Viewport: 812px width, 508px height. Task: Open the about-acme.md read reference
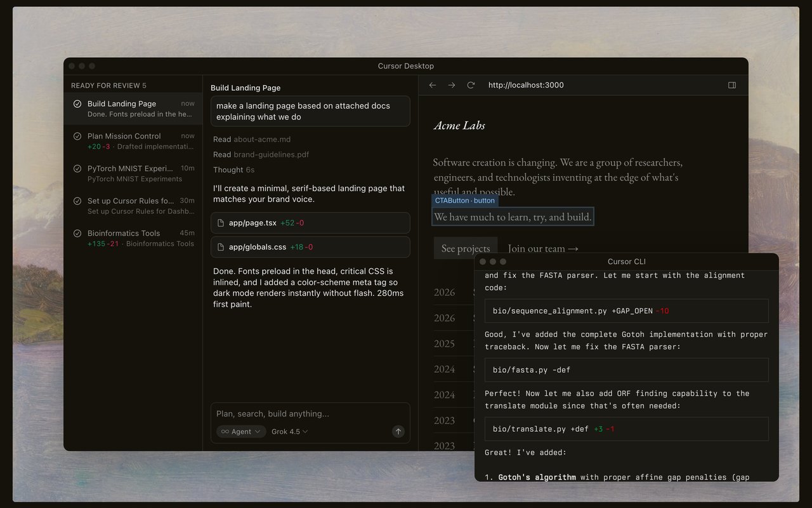(x=262, y=139)
